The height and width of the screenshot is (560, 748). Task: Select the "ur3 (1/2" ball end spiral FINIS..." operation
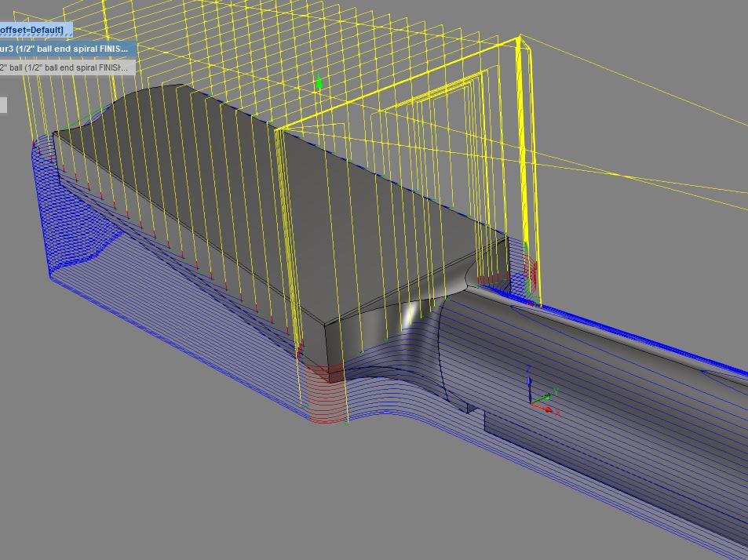(x=68, y=49)
